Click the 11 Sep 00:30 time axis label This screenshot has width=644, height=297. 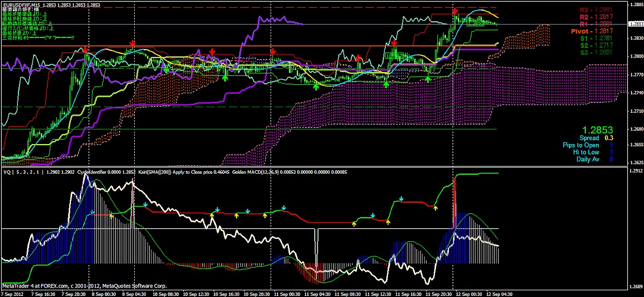pos(286,293)
